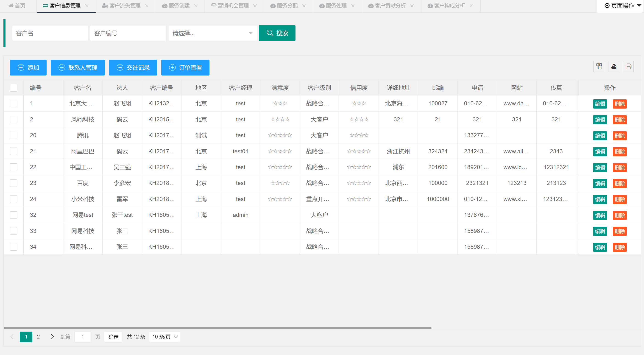This screenshot has width=644, height=355.
Task: Close the 服务分配 tab
Action: tap(304, 6)
